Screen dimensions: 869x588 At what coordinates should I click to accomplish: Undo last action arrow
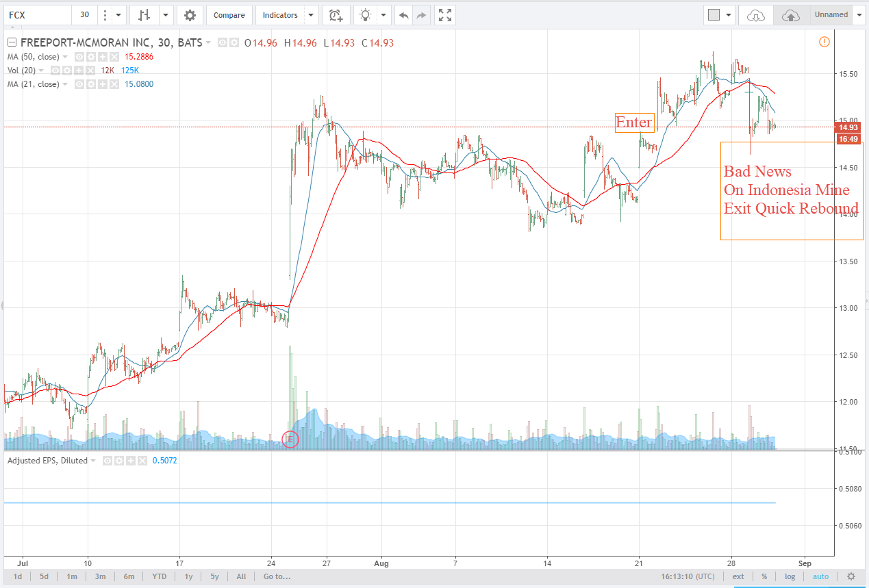click(x=404, y=15)
